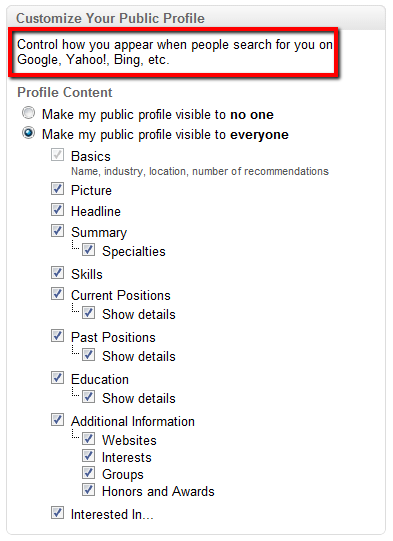This screenshot has height=541, width=393.
Task: Uncheck the Past Positions checkbox
Action: point(57,335)
